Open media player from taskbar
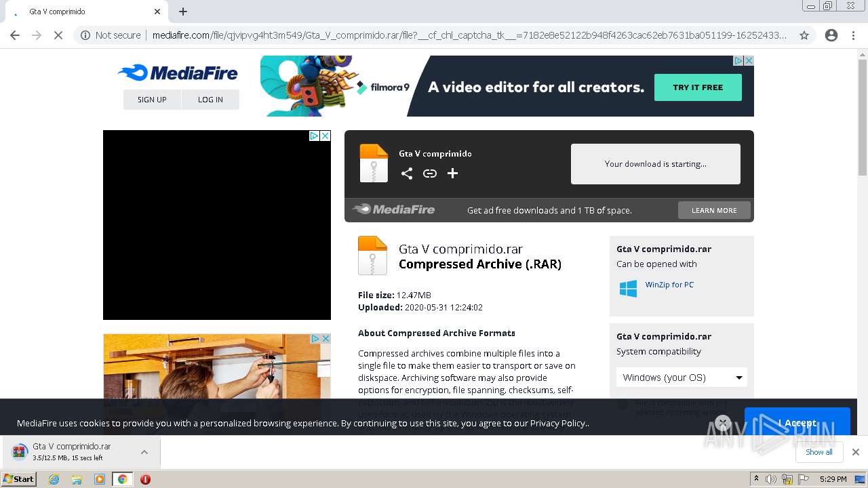The image size is (868, 488). pos(100,479)
